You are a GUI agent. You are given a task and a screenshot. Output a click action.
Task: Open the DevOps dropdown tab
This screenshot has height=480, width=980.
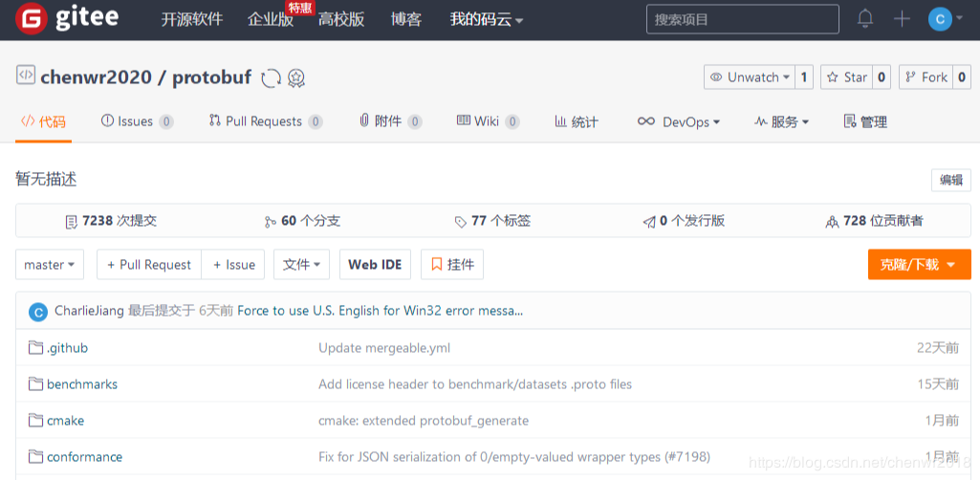pos(679,121)
